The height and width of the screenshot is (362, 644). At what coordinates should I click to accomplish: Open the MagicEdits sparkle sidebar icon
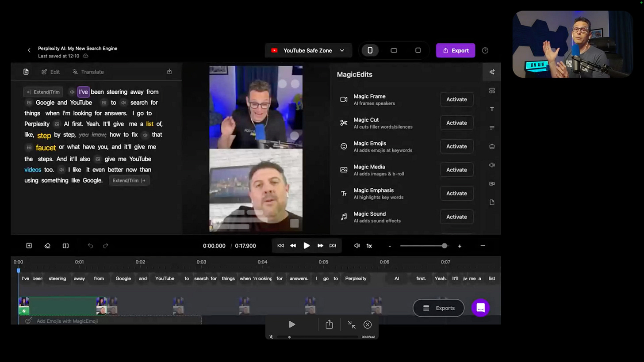coord(492,72)
